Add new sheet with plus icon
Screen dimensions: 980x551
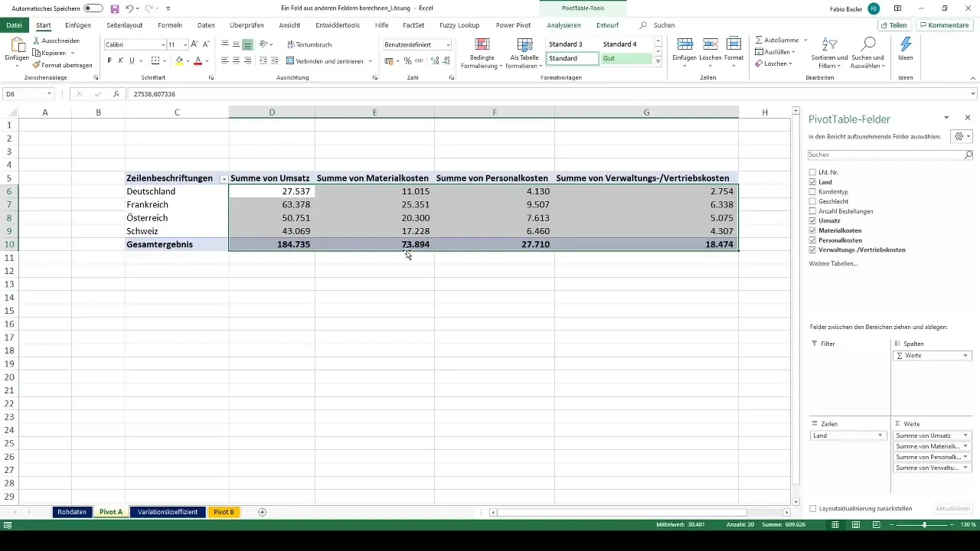point(263,512)
